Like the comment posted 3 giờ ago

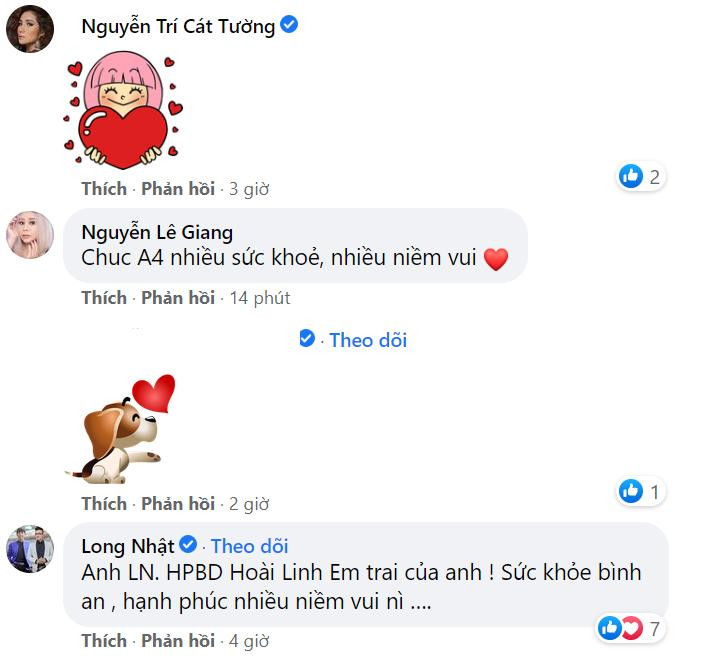(x=104, y=188)
